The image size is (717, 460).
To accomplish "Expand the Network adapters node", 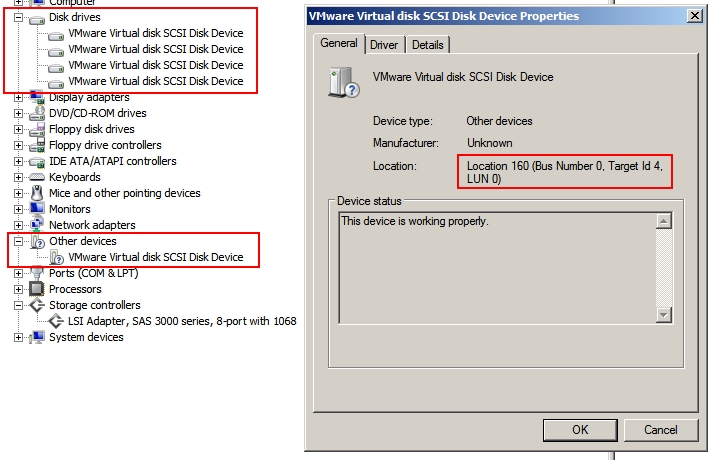I will [x=18, y=225].
